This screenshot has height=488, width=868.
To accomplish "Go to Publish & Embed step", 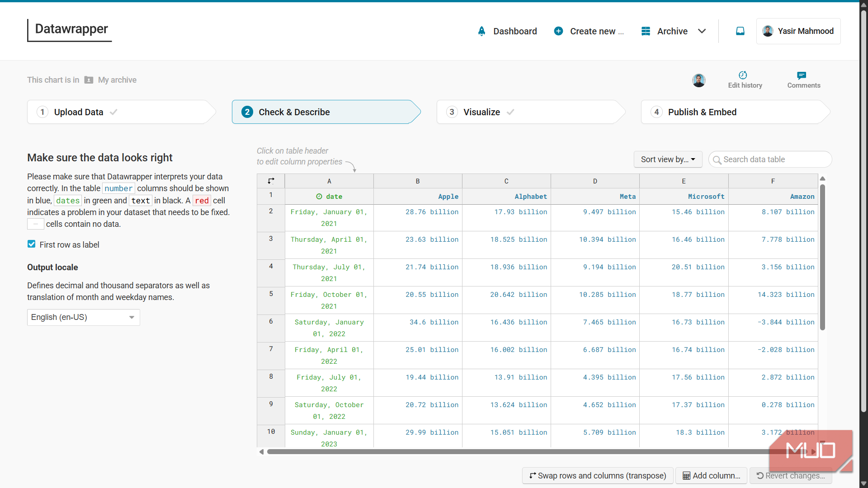I will click(x=735, y=112).
